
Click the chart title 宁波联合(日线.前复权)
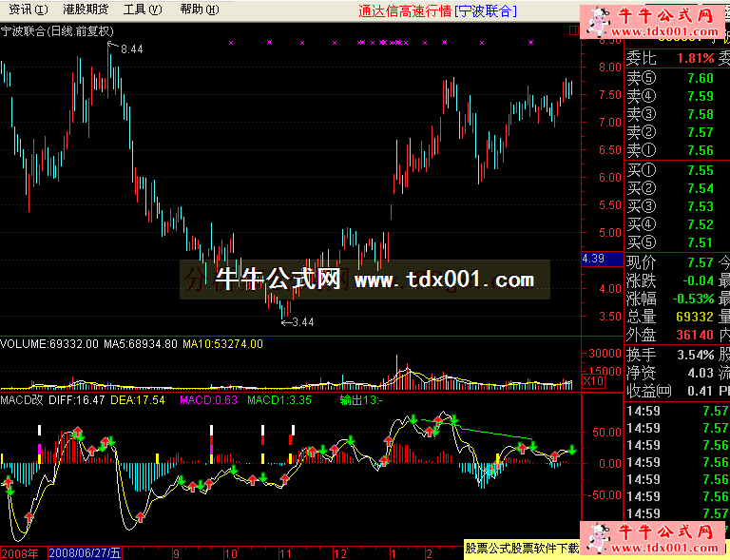coord(57,31)
